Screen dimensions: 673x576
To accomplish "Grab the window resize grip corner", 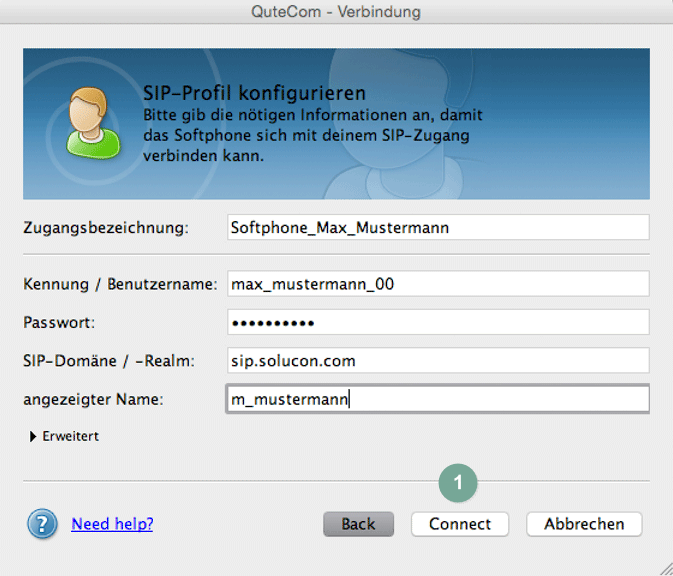I will point(663,566).
